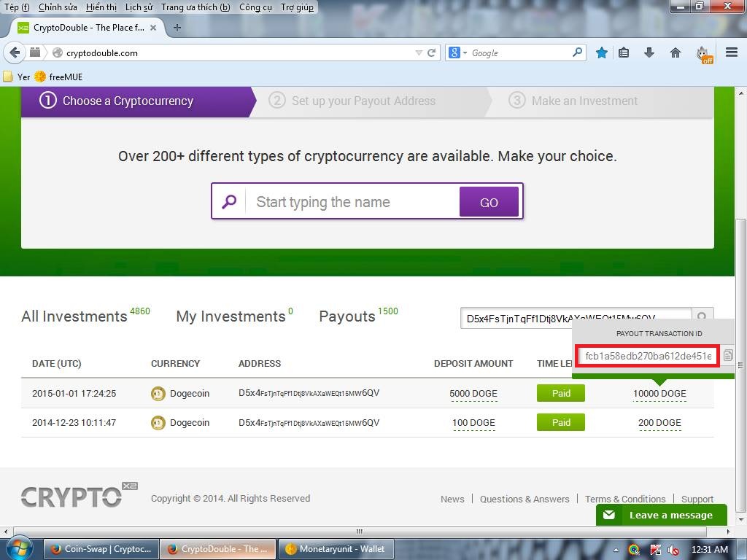Open the Chỉnh sửa menu
Image resolution: width=747 pixels, height=560 pixels.
(x=58, y=7)
